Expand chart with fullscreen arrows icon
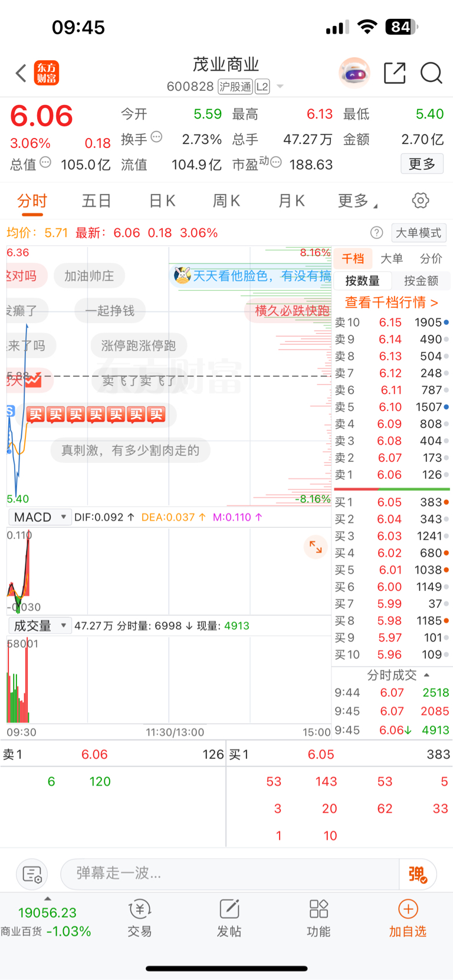Image resolution: width=453 pixels, height=980 pixels. 316,547
